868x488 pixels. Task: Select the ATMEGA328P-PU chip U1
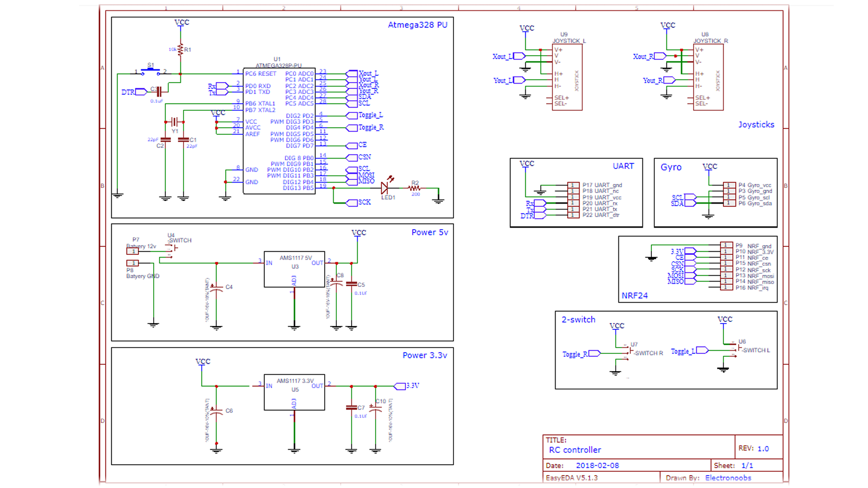(x=279, y=131)
